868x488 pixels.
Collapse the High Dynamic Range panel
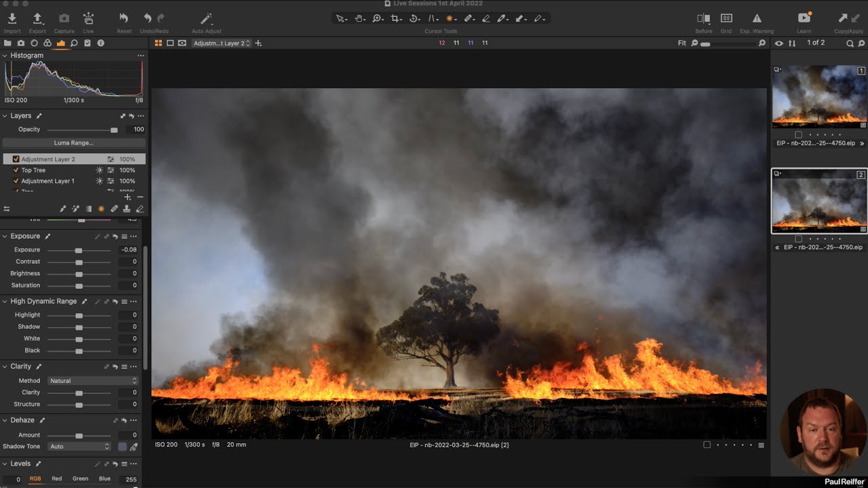coord(5,301)
